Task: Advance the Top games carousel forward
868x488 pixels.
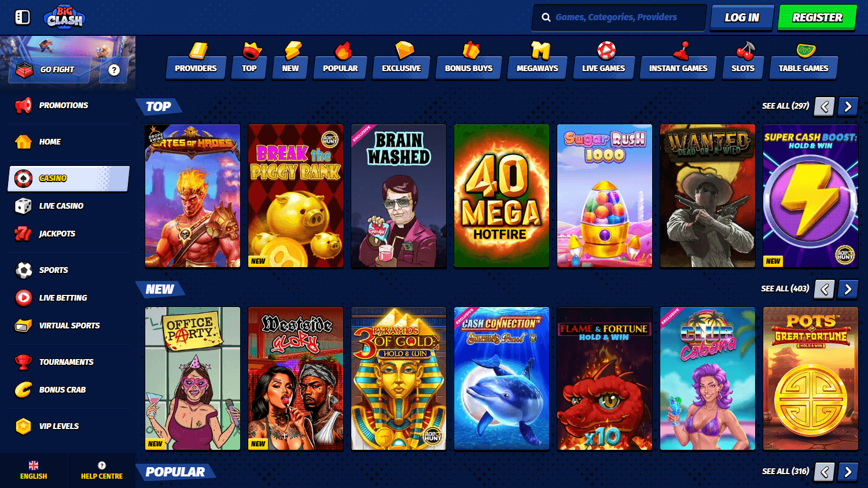Action: click(x=847, y=107)
